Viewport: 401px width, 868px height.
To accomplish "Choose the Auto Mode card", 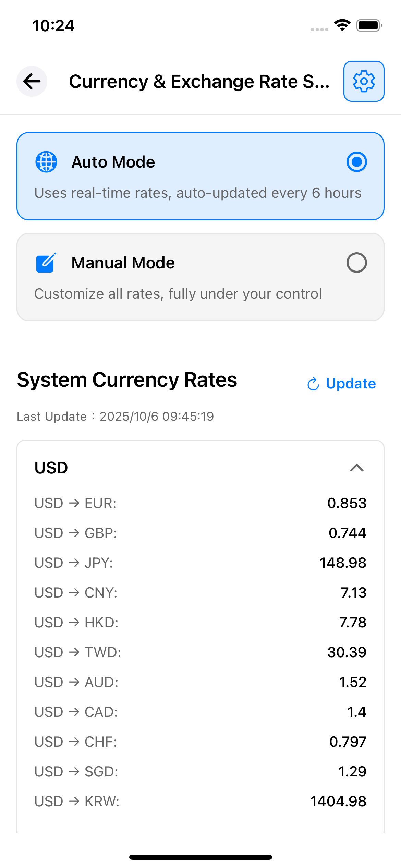I will pos(200,176).
